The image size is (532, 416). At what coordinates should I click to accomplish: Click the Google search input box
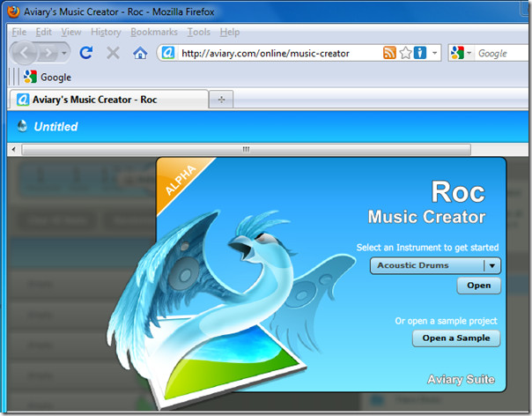[503, 53]
